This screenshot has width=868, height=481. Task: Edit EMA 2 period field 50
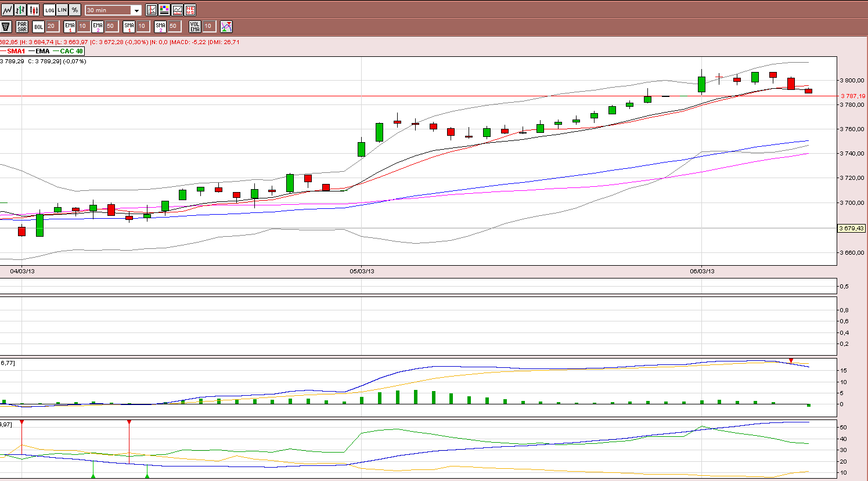coord(111,26)
